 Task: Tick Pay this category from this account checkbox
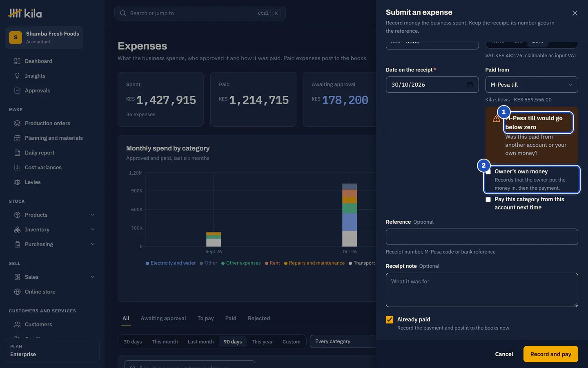488,200
